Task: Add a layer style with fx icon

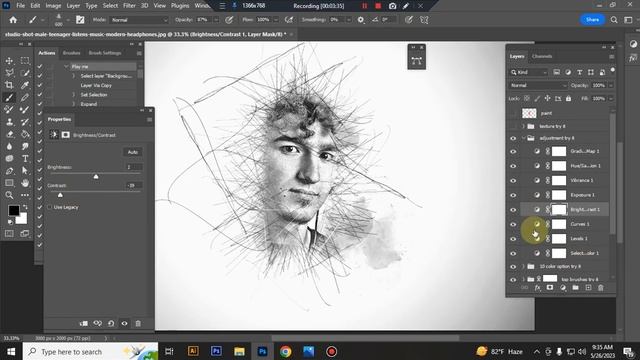Action: [538, 288]
